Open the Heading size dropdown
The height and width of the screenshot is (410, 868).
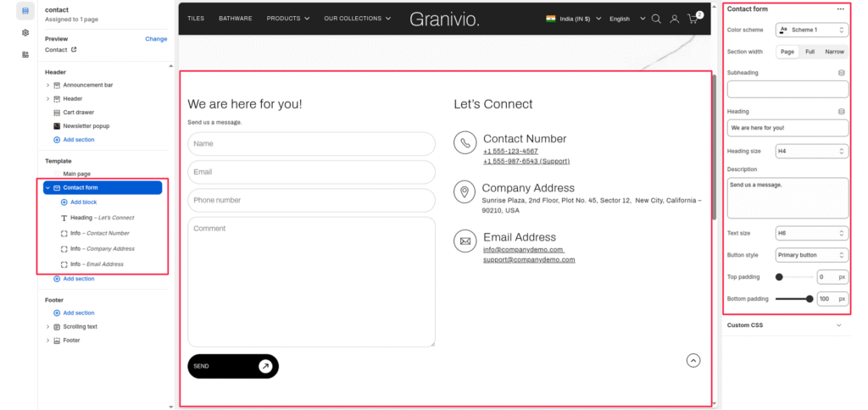pos(811,152)
